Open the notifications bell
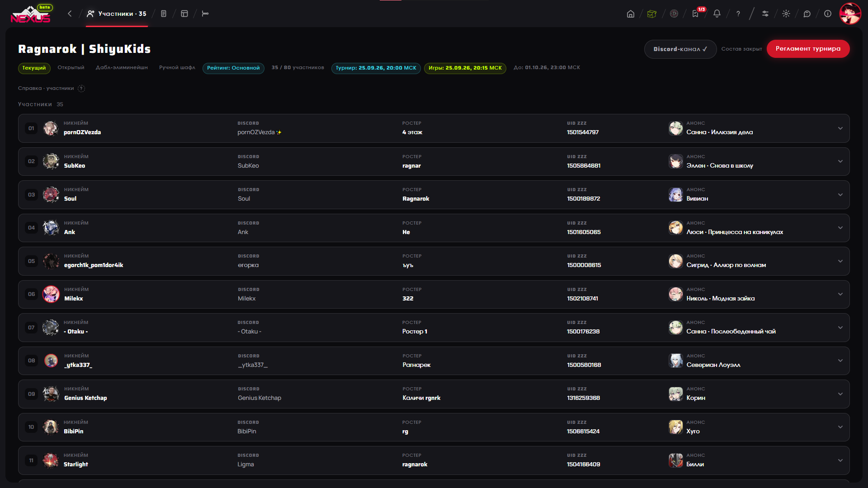Viewport: 868px width, 488px height. pos(717,14)
